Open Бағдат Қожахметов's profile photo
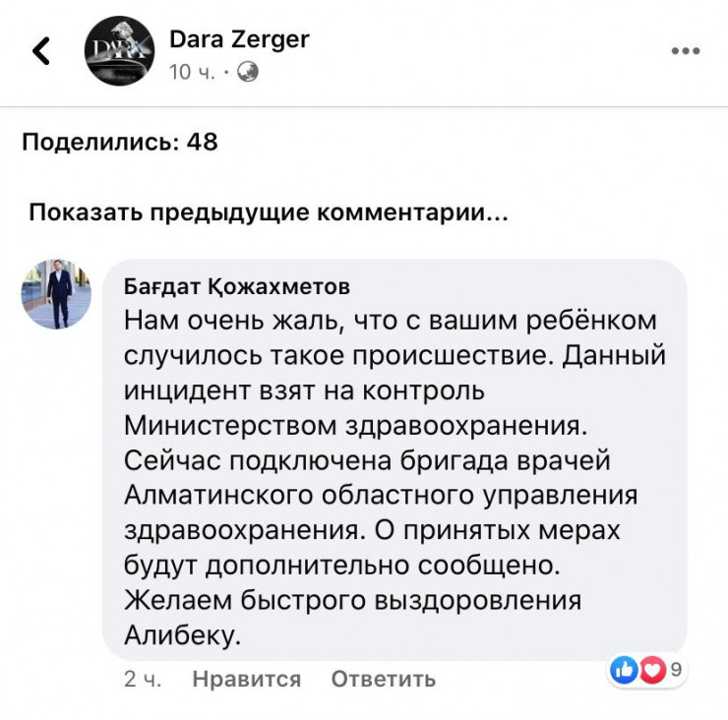The width and height of the screenshot is (728, 720). [x=57, y=293]
